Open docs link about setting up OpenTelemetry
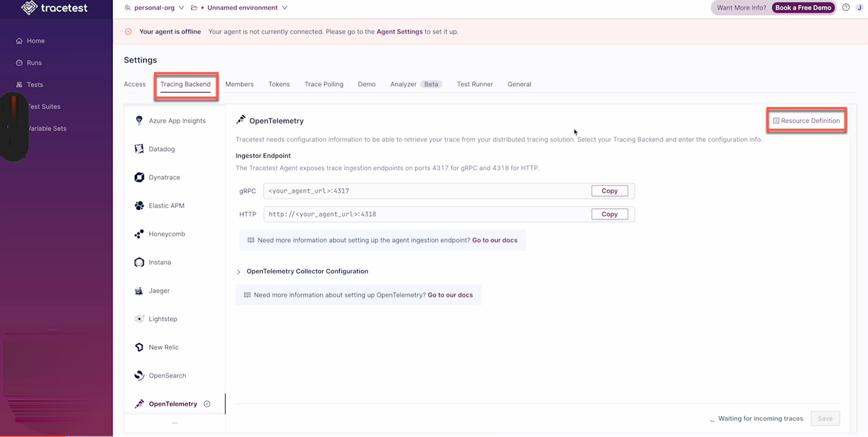868x437 pixels. [x=450, y=295]
